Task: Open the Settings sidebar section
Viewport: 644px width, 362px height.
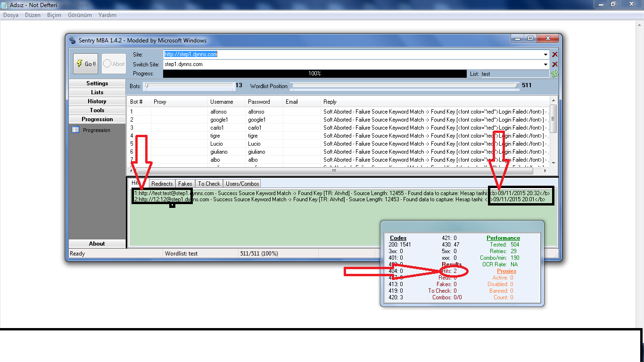Action: (x=97, y=83)
